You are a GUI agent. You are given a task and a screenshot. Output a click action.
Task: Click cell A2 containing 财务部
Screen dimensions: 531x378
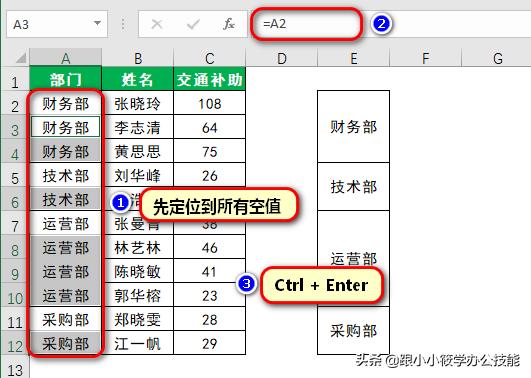click(x=66, y=103)
